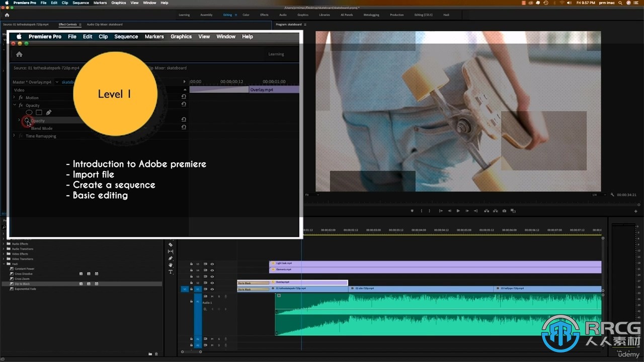The image size is (644, 362).
Task: Select Exponential Fade transition
Action: (25, 289)
